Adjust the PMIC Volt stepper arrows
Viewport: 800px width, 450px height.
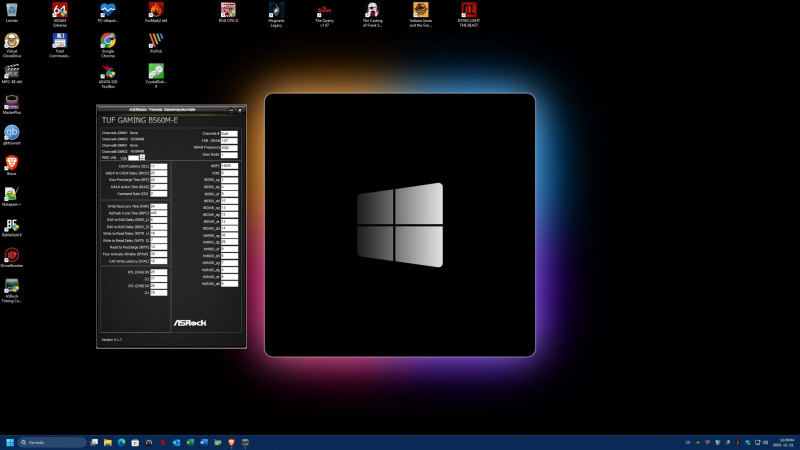(142, 157)
